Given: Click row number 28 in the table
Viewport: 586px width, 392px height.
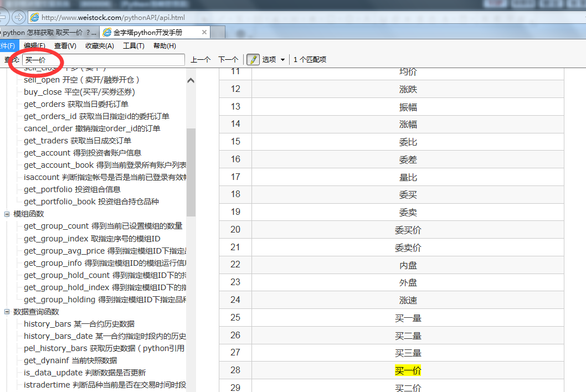Looking at the screenshot, I should [x=235, y=370].
